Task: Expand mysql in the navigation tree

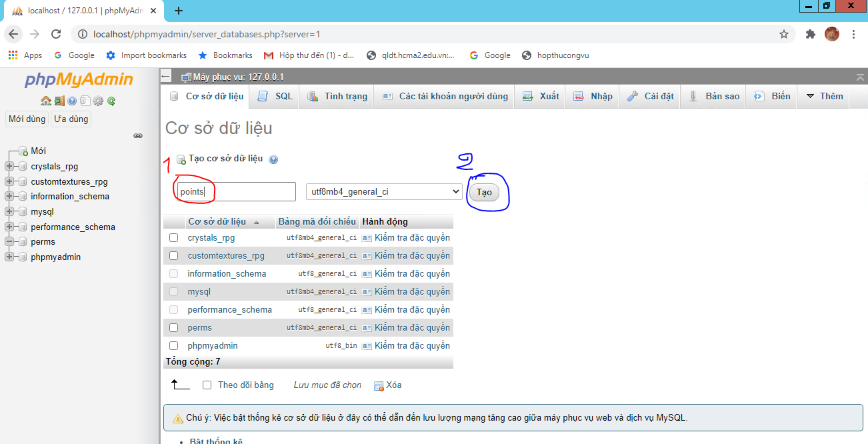Action: click(x=9, y=212)
